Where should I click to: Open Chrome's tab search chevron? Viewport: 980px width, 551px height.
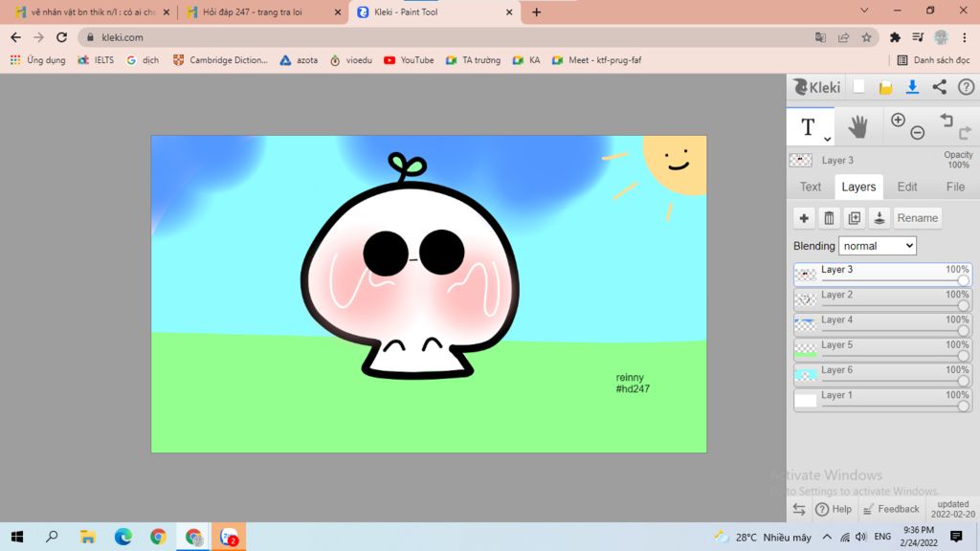click(864, 11)
